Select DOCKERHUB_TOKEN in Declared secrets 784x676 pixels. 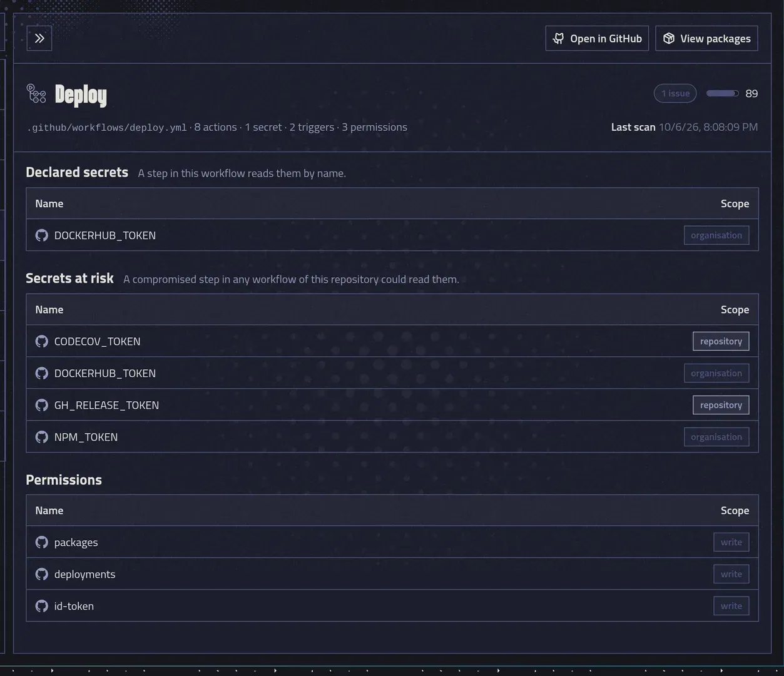pos(105,235)
